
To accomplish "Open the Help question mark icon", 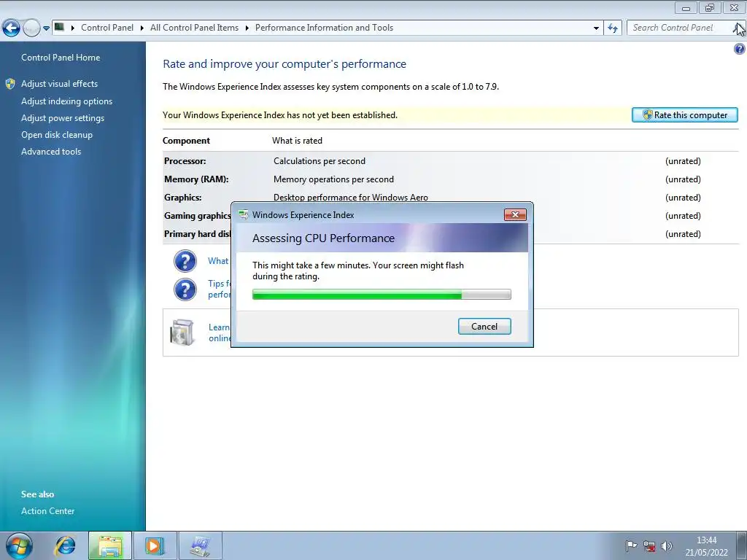I will click(x=740, y=49).
